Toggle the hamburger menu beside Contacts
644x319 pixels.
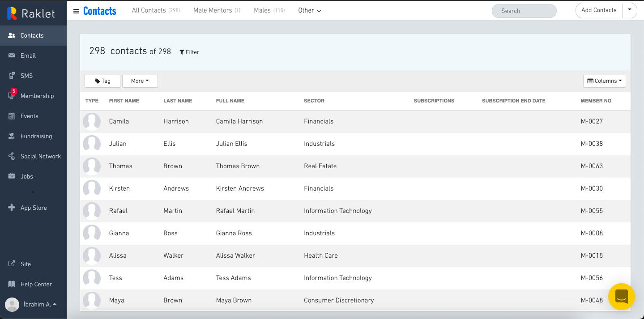[76, 11]
